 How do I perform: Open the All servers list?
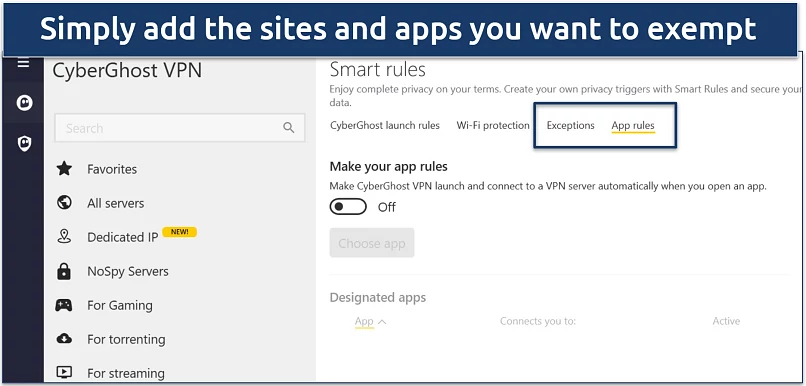pyautogui.click(x=115, y=203)
